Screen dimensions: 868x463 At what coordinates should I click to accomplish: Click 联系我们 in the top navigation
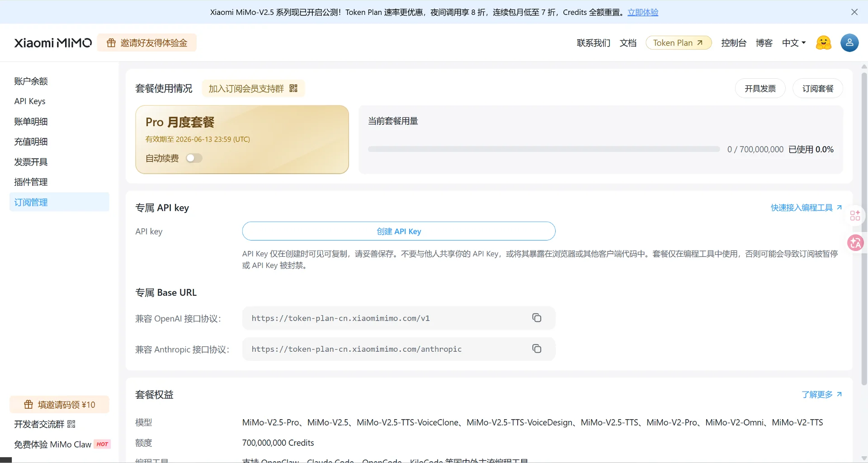tap(594, 43)
